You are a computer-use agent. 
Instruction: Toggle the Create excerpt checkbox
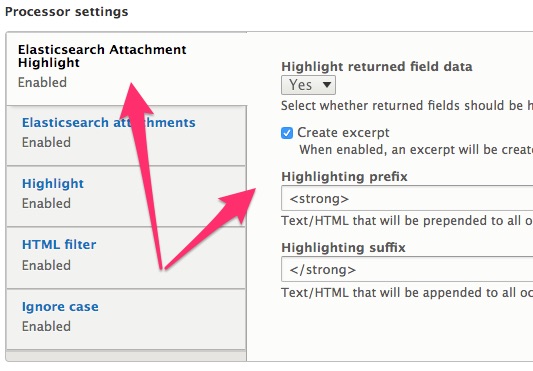[287, 133]
